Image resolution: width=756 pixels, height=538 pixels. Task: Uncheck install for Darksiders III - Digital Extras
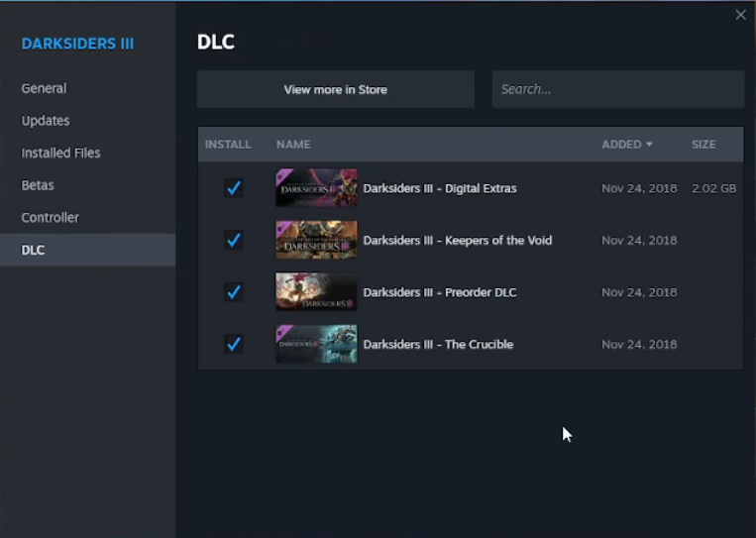(234, 188)
